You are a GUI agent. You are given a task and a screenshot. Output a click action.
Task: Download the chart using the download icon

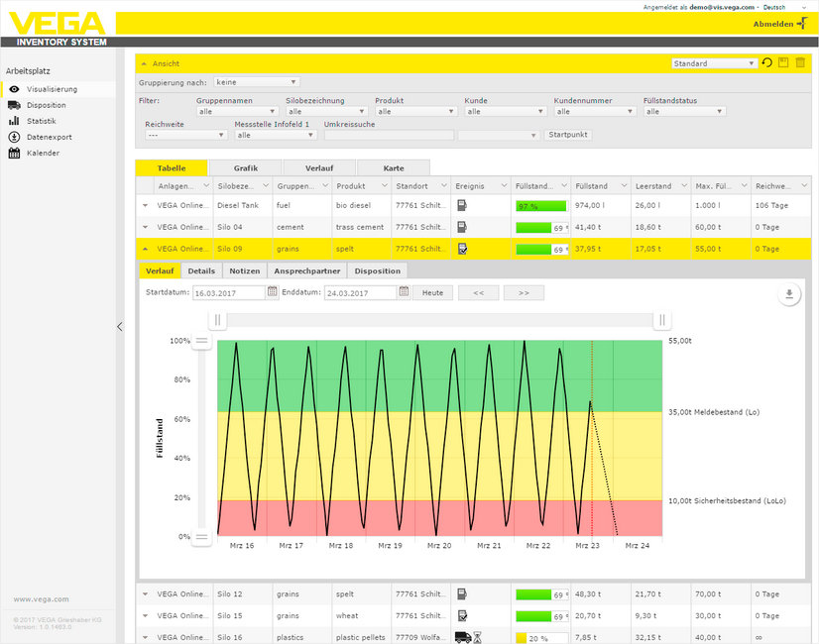coord(789,294)
